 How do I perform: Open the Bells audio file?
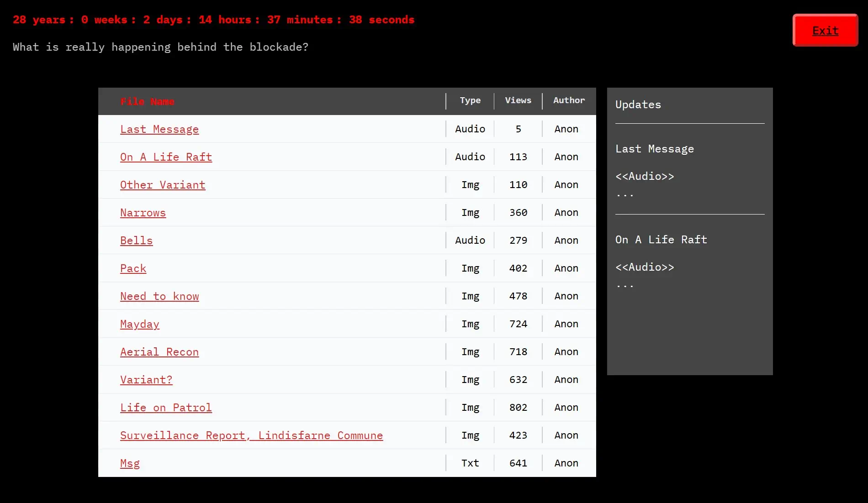(136, 241)
